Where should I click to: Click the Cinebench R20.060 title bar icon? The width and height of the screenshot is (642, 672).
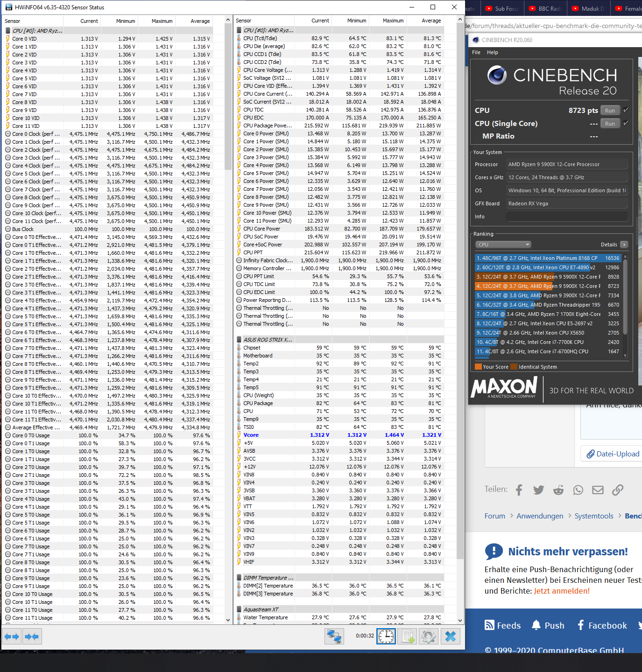[476, 40]
